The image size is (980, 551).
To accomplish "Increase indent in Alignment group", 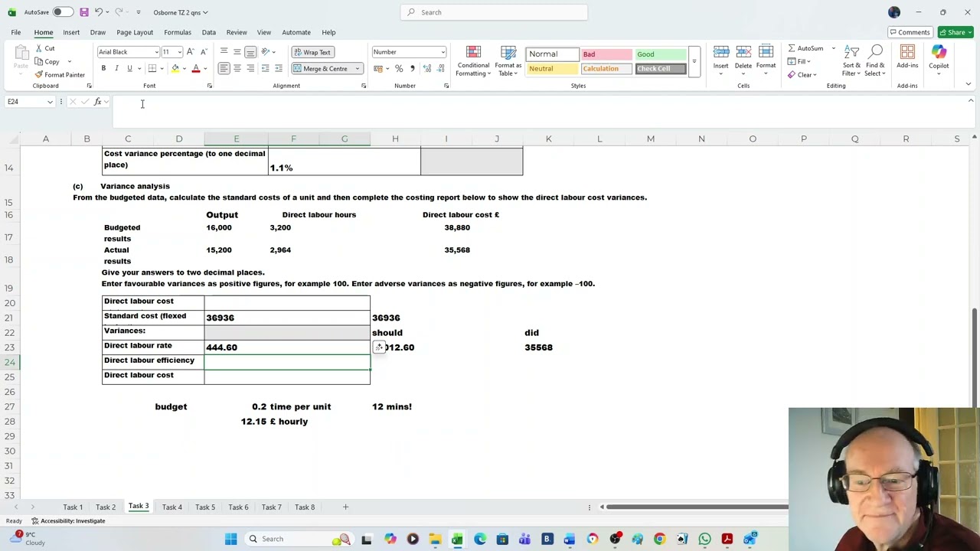I will click(278, 69).
